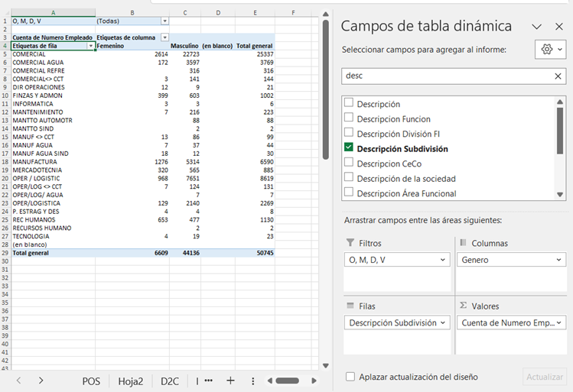This screenshot has width=573, height=392.
Task: Clear the field search box text
Action: click(x=558, y=76)
